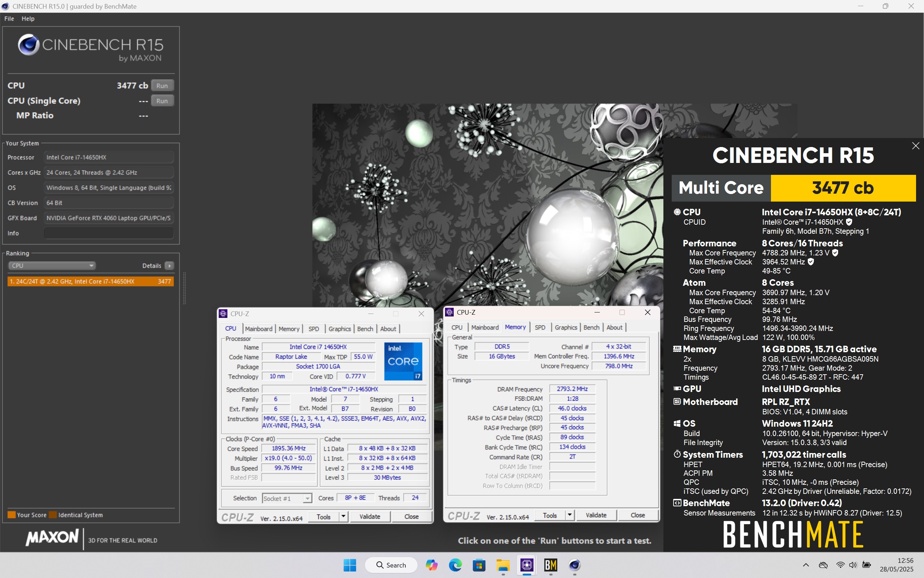Open Graphics tab in left CPU-Z
Image resolution: width=924 pixels, height=578 pixels.
[339, 329]
